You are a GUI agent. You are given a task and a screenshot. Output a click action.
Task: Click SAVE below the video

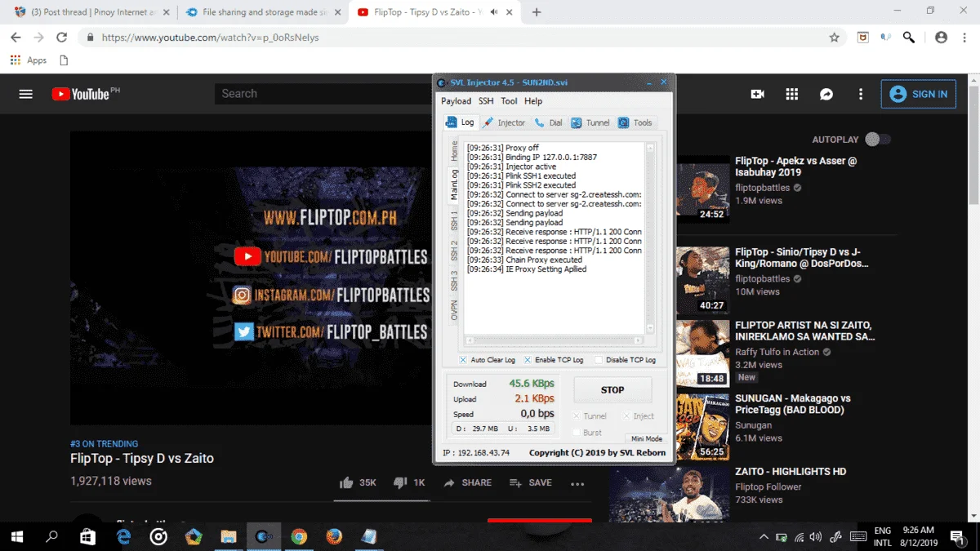[531, 482]
